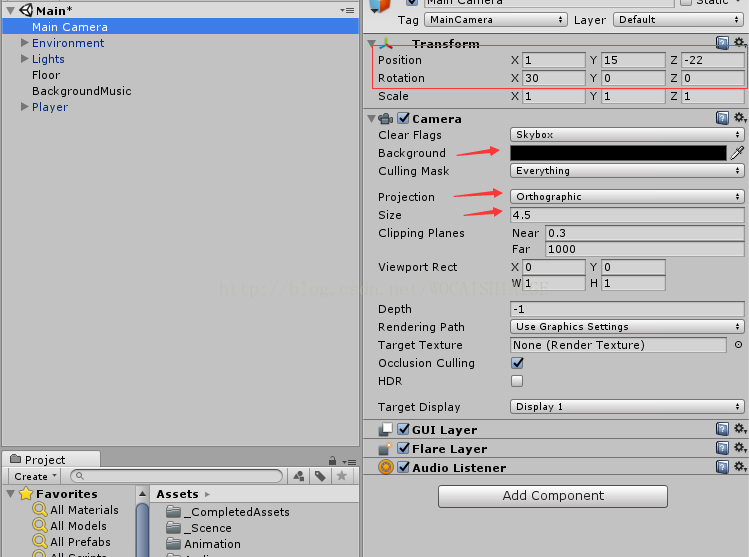Open Rendering Path dropdown
The height and width of the screenshot is (557, 749).
pos(627,327)
